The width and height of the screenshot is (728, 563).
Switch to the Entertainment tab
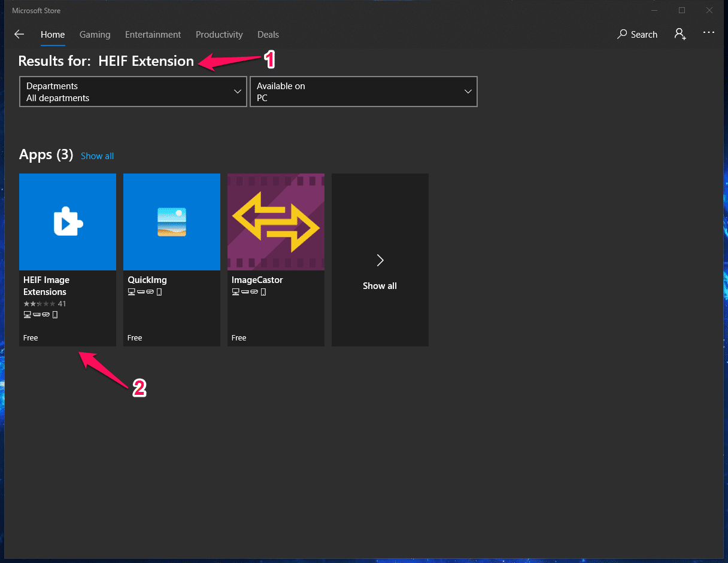tap(153, 34)
